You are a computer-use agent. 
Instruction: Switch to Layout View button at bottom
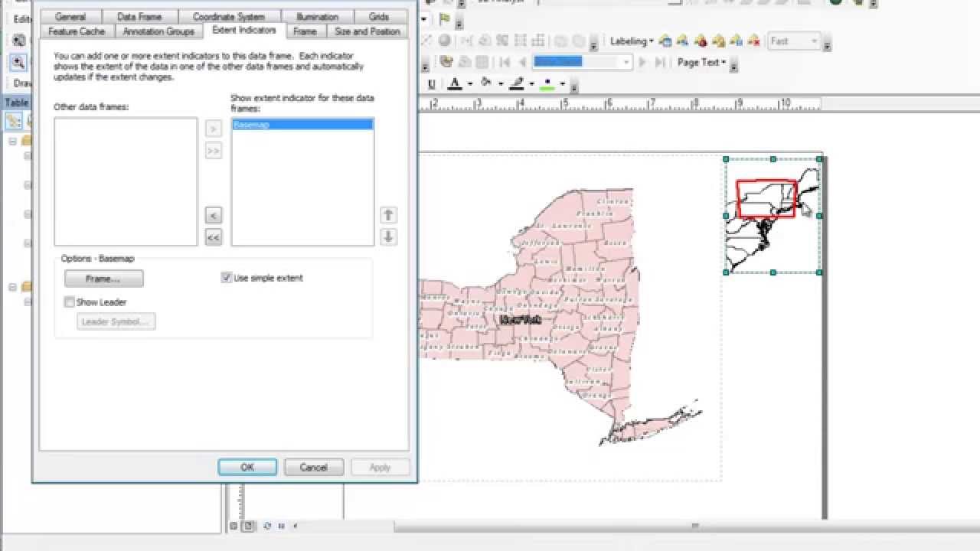click(248, 526)
